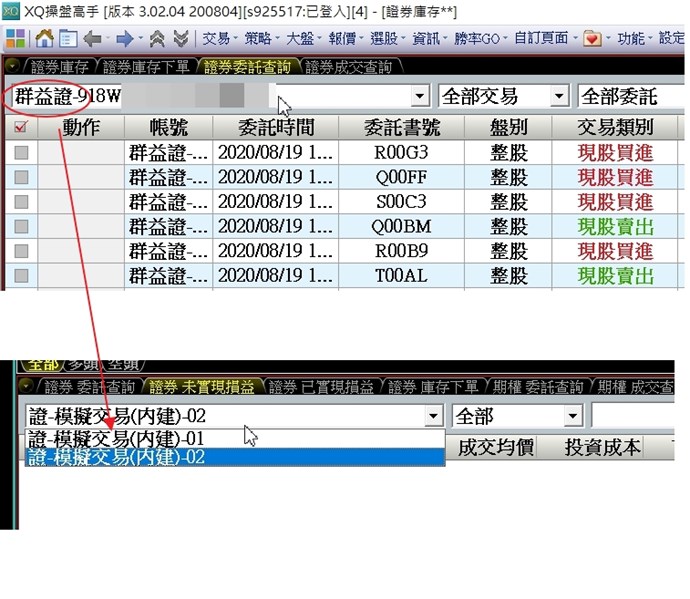690x599 pixels.
Task: Open the 全部委託 filter dropdown
Action: point(630,97)
